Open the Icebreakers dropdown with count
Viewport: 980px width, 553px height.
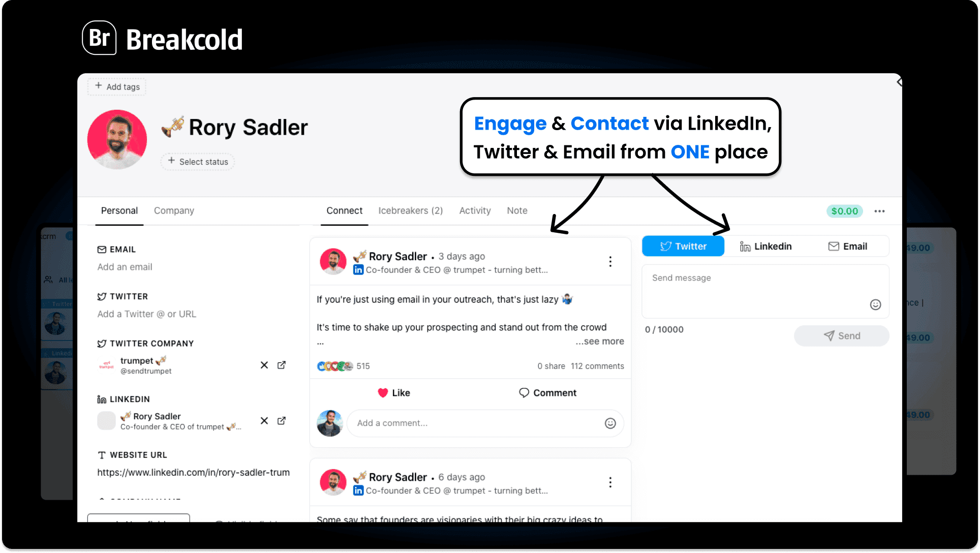click(411, 210)
